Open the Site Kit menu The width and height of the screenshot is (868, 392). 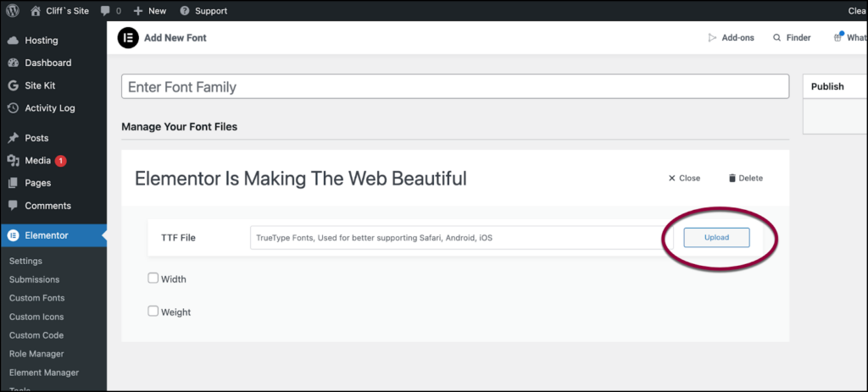click(42, 86)
